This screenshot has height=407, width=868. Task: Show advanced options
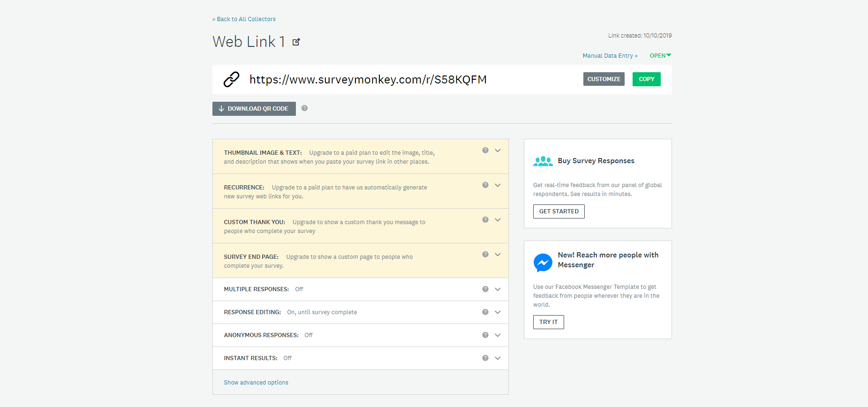pyautogui.click(x=256, y=383)
